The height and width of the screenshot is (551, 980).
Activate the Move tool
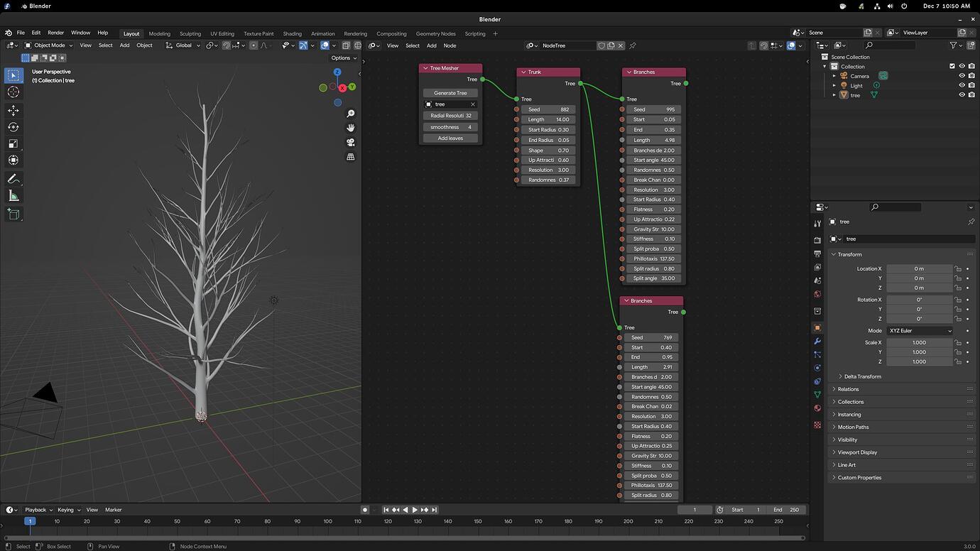(x=13, y=111)
